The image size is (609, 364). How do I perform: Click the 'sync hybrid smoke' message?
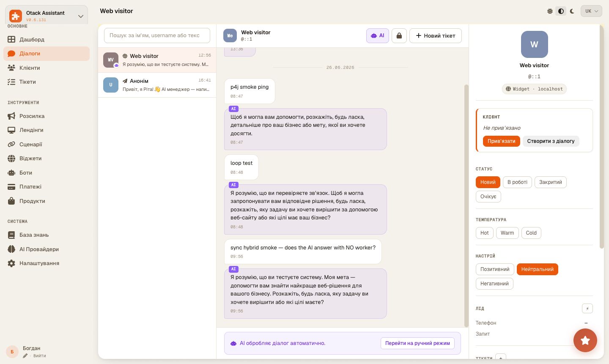click(303, 252)
